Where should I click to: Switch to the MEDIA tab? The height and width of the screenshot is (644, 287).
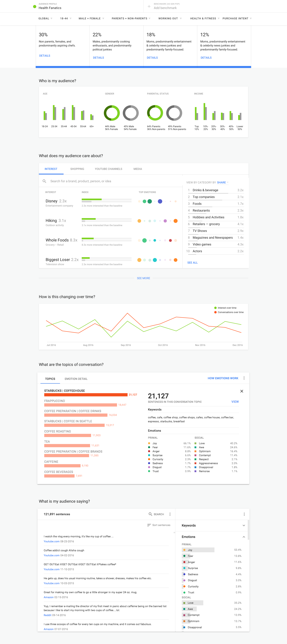click(138, 169)
